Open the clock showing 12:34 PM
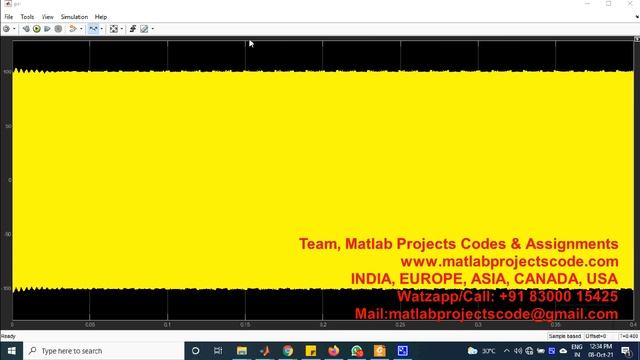This screenshot has width=640, height=360. click(601, 351)
